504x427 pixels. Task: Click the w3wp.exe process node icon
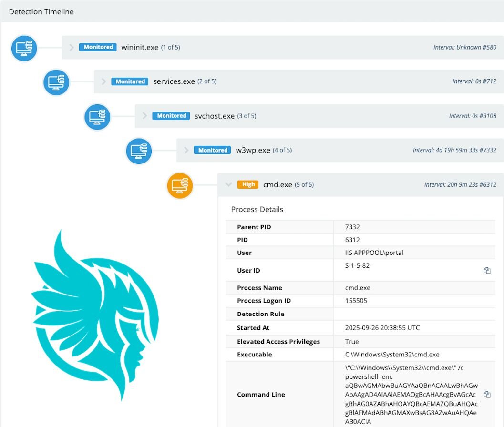point(139,151)
